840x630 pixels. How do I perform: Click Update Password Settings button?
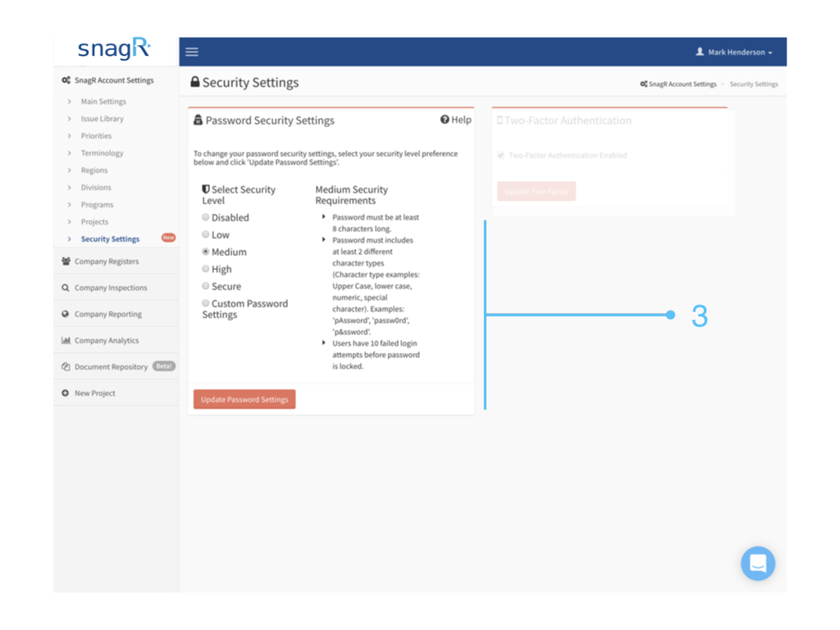[244, 399]
